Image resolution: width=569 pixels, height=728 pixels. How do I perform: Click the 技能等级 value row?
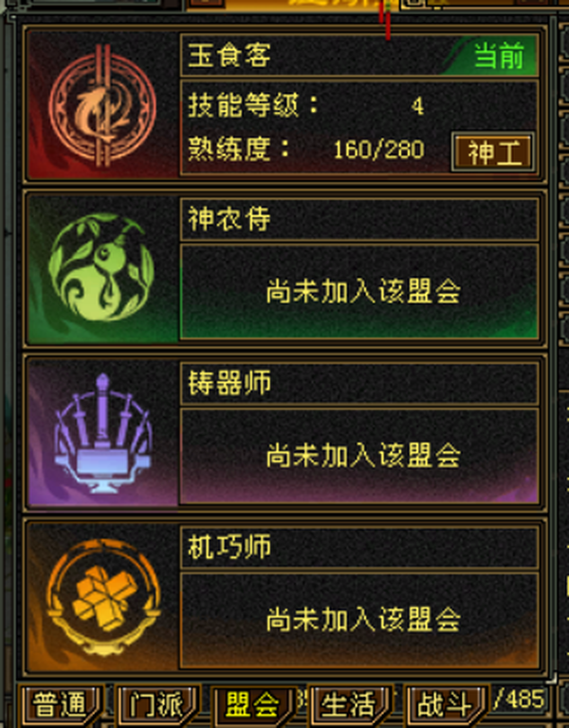306,106
